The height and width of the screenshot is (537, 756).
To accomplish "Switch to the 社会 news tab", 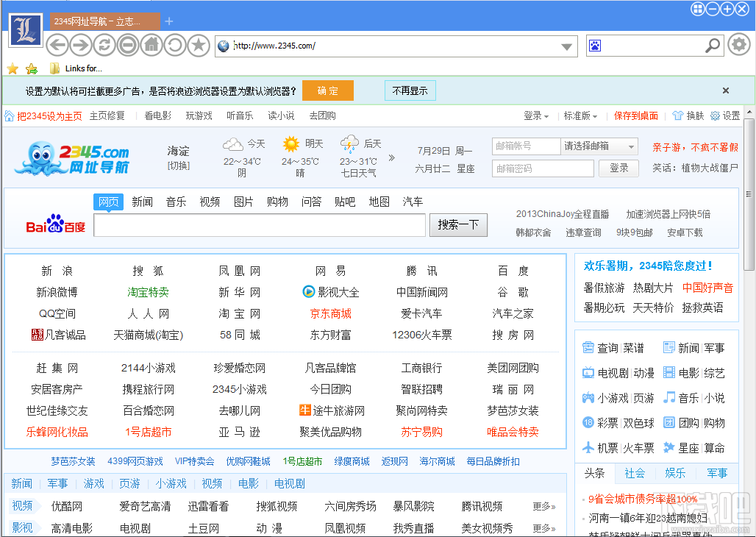I will tap(635, 473).
